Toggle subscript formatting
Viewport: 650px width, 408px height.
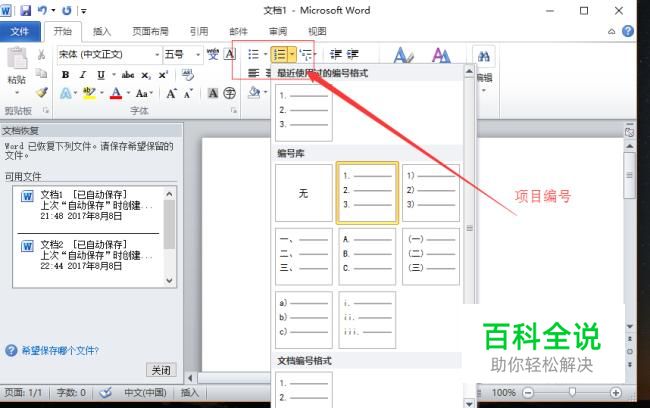[x=146, y=75]
